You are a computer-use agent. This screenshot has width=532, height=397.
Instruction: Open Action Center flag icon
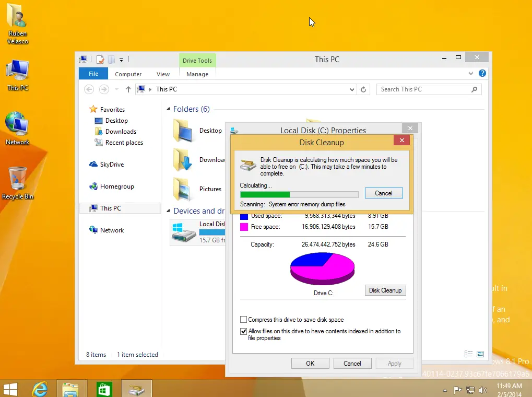coord(458,390)
